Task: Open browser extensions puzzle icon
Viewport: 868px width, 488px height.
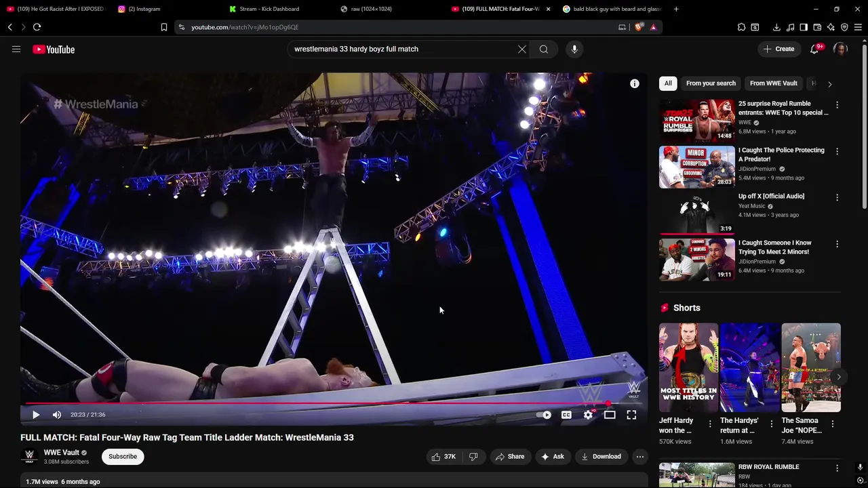Action: tap(741, 27)
